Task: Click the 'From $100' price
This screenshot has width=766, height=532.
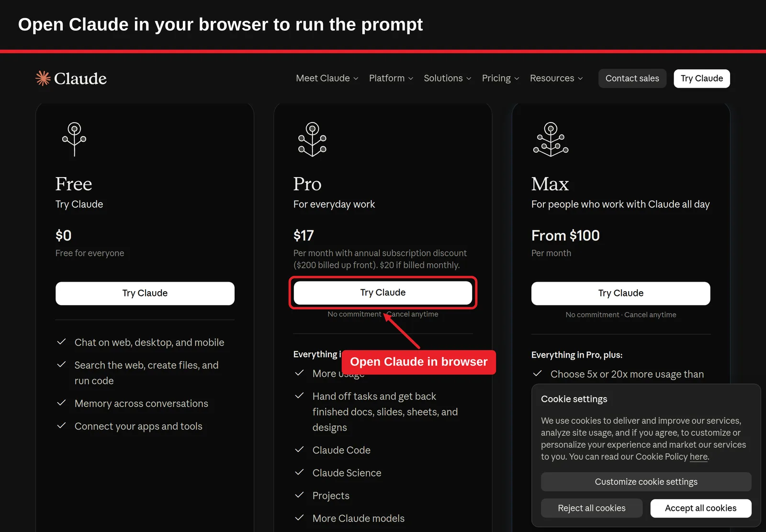Action: (565, 236)
